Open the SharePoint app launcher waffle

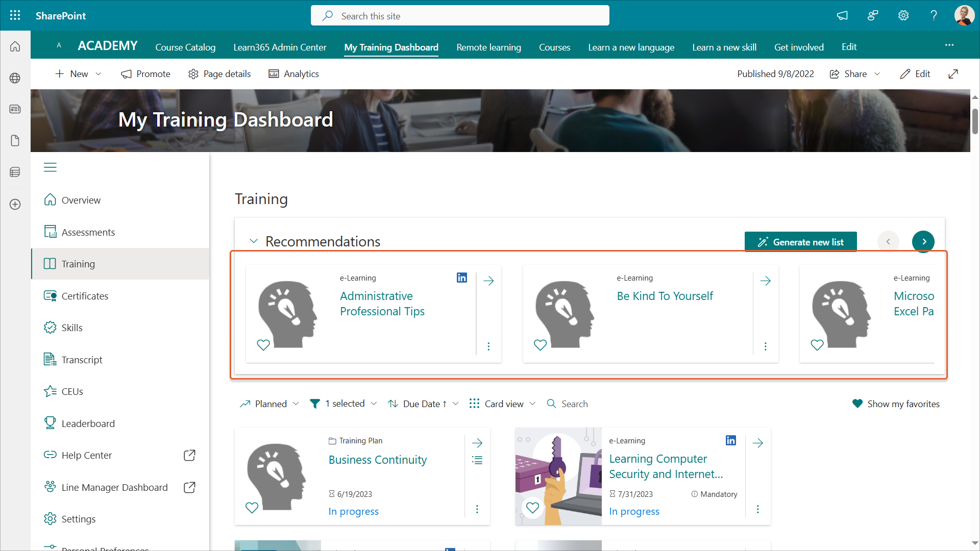point(15,15)
